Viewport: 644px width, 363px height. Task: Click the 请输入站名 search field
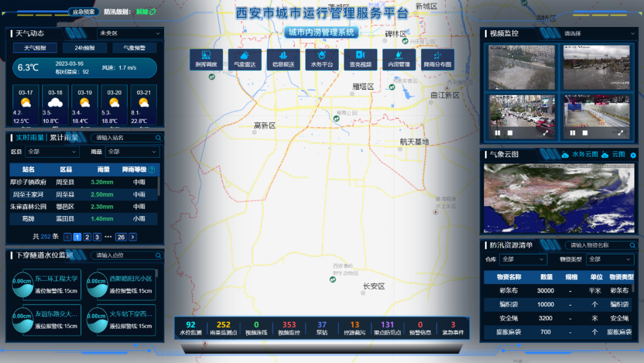126,138
